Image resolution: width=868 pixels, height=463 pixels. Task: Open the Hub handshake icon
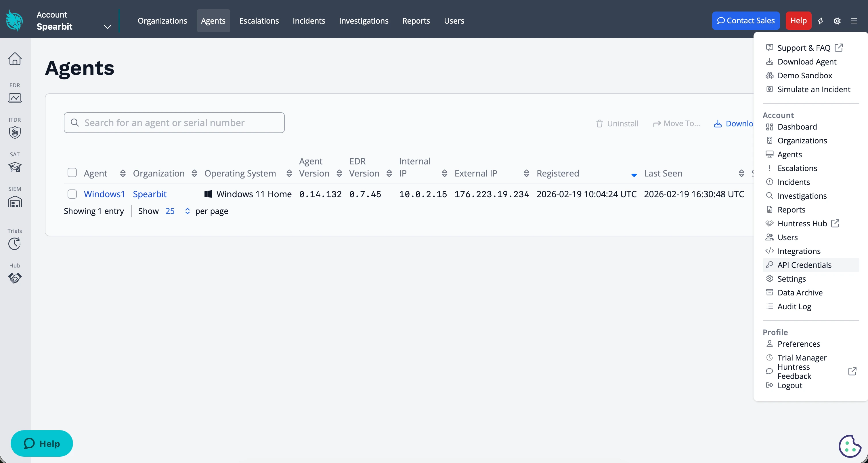(15, 278)
